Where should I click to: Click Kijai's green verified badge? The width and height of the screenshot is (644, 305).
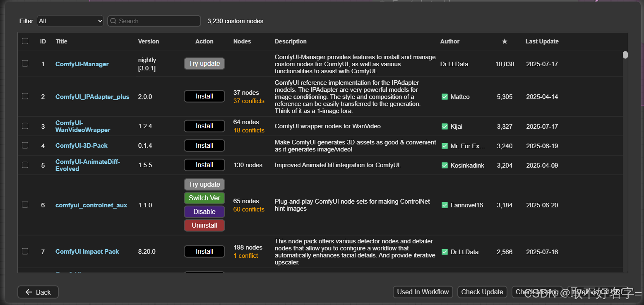(x=445, y=126)
